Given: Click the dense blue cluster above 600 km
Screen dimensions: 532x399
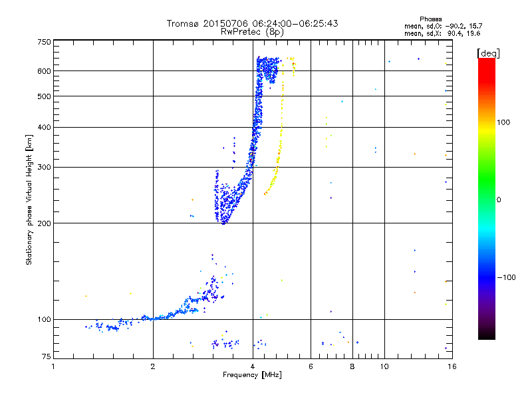Looking at the screenshot, I should point(268,69).
